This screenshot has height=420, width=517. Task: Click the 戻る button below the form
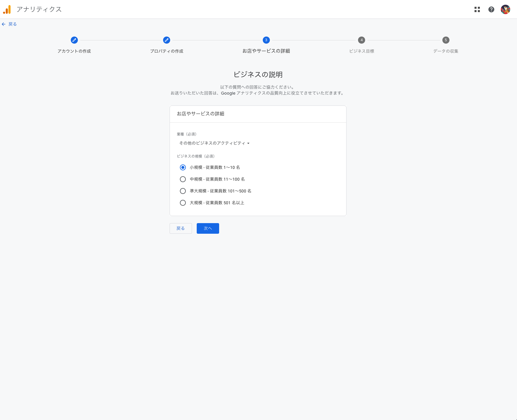tap(180, 228)
